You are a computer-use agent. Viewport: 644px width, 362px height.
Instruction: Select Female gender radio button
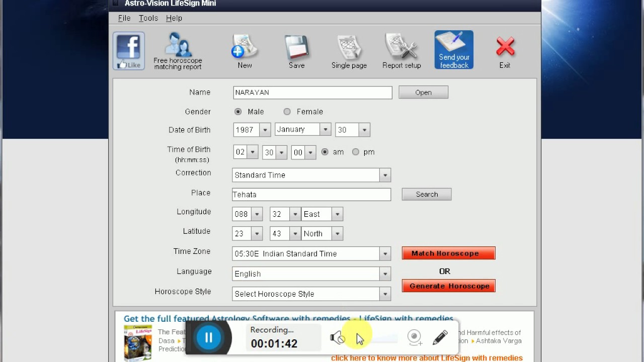coord(287,112)
